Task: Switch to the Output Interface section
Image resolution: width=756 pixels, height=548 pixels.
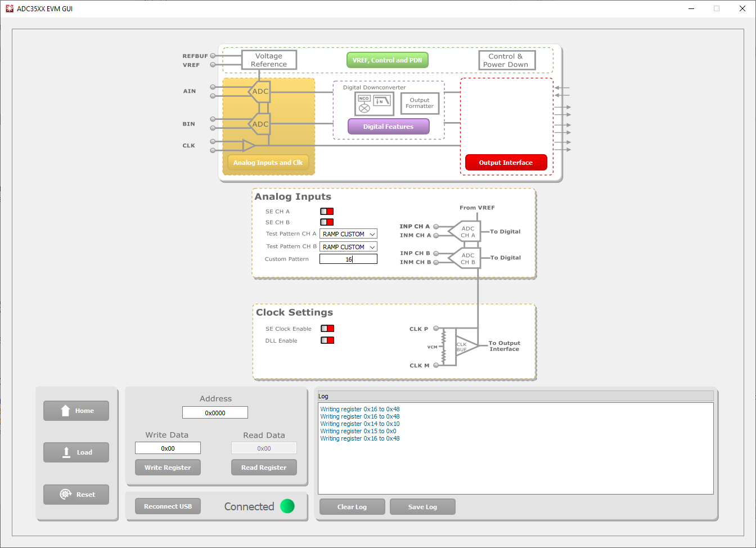Action: (506, 163)
